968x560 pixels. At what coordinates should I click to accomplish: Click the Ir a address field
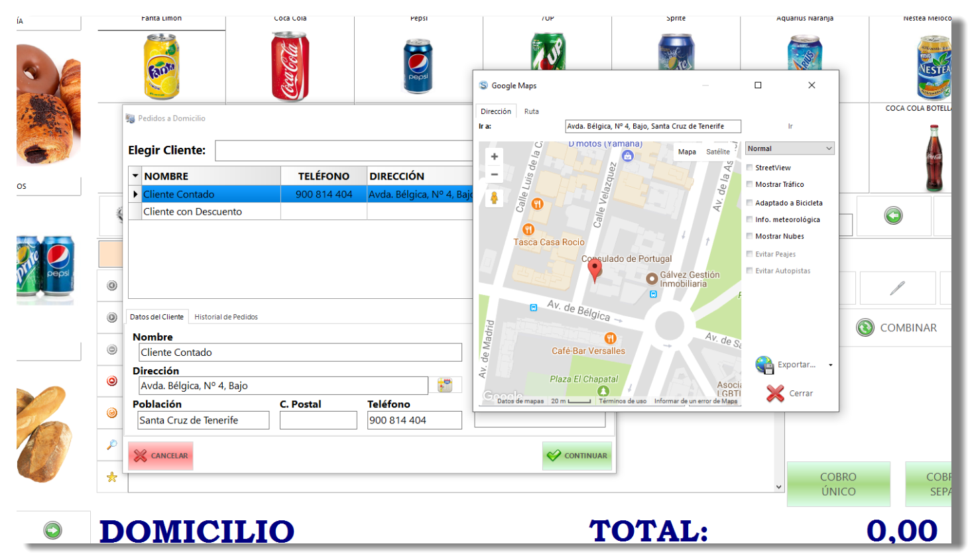[x=653, y=126]
